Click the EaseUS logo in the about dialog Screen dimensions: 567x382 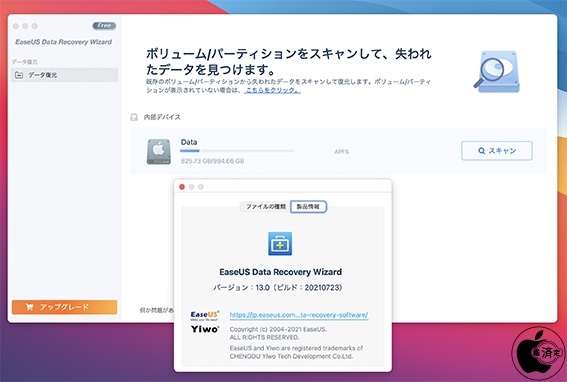pyautogui.click(x=205, y=315)
